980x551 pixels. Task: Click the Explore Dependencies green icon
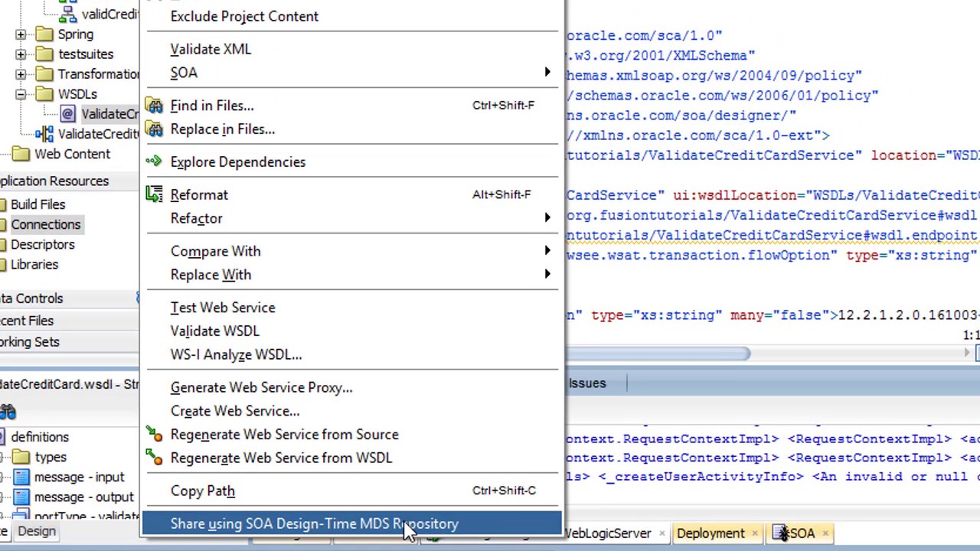[155, 161]
